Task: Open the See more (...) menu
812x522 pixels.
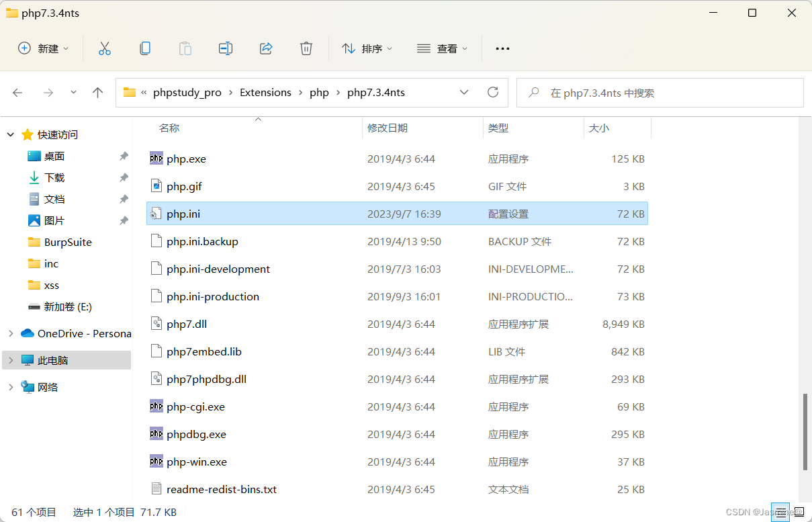Action: pos(502,48)
